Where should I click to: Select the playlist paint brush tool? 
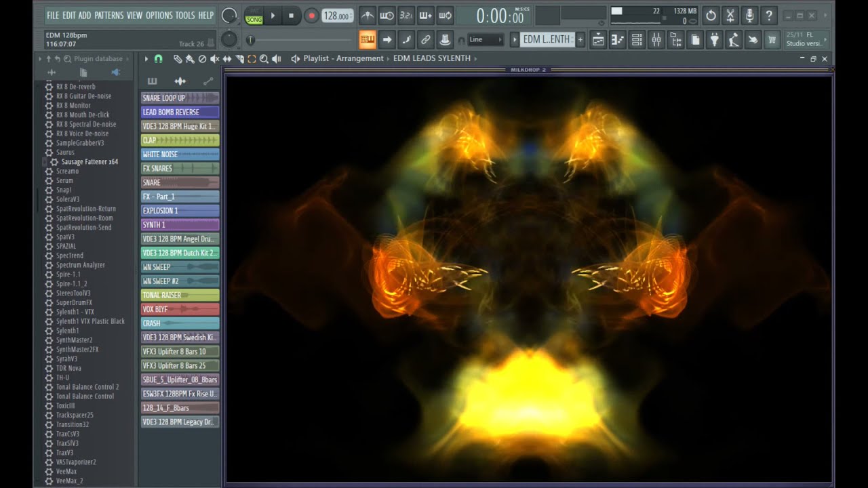coord(190,59)
